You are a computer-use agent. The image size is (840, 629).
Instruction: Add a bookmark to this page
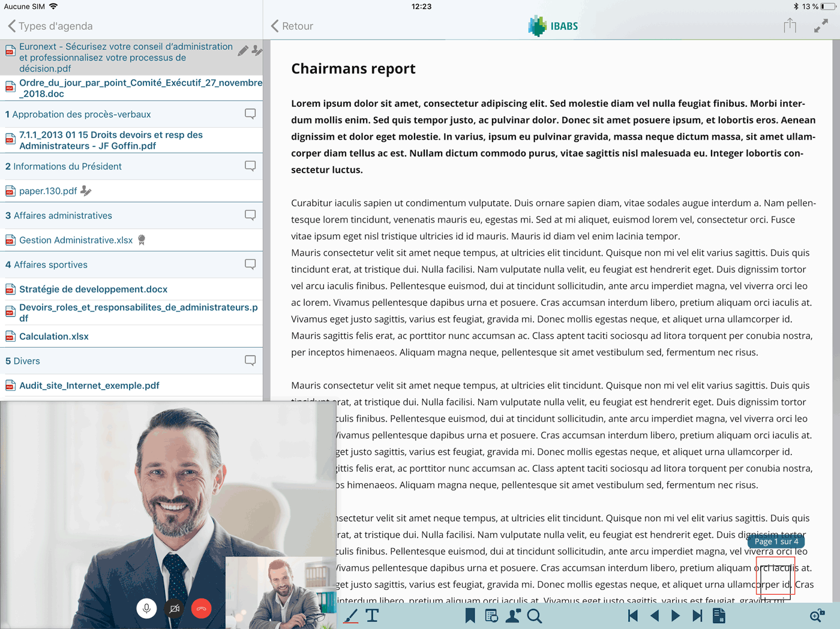click(470, 616)
